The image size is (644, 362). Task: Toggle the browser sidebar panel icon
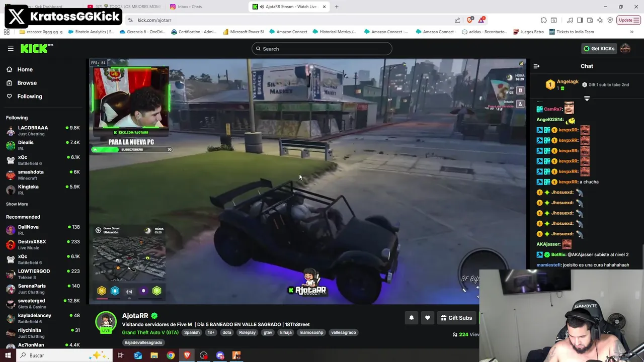(x=580, y=20)
